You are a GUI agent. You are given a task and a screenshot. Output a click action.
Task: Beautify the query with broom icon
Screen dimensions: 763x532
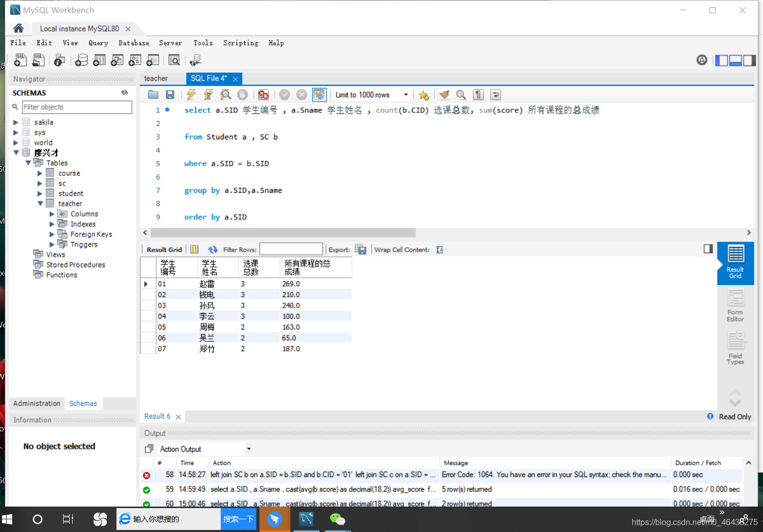point(444,95)
